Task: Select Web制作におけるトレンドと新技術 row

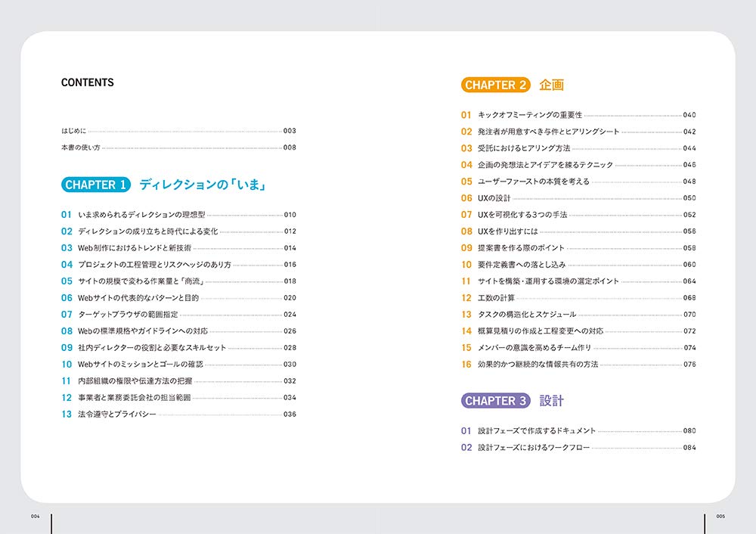Action: point(178,248)
